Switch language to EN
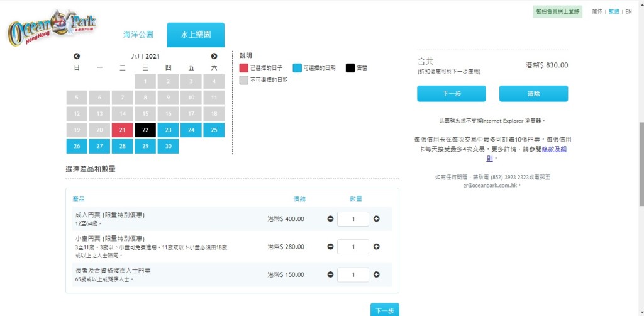The width and height of the screenshot is (644, 316). pyautogui.click(x=628, y=12)
